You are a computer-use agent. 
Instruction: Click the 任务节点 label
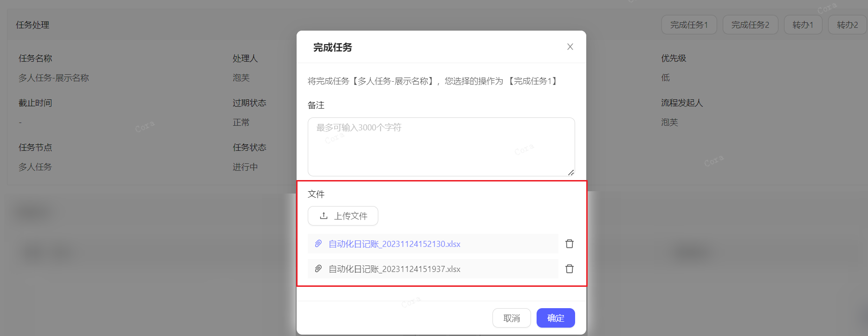[35, 148]
